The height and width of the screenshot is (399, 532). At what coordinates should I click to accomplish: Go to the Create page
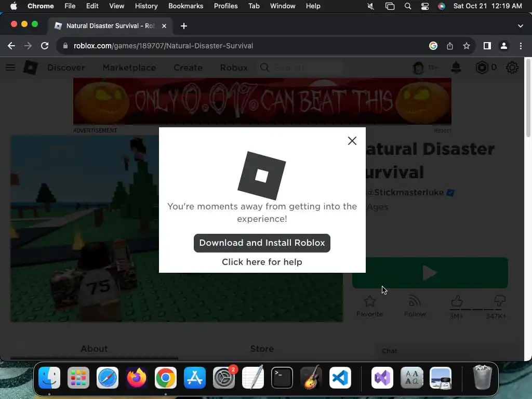pos(188,68)
